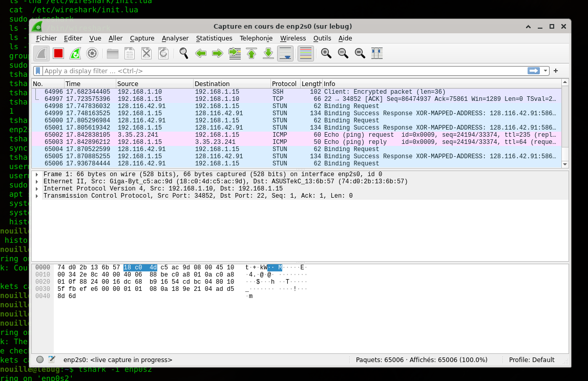Stop the running packet capture

point(58,53)
